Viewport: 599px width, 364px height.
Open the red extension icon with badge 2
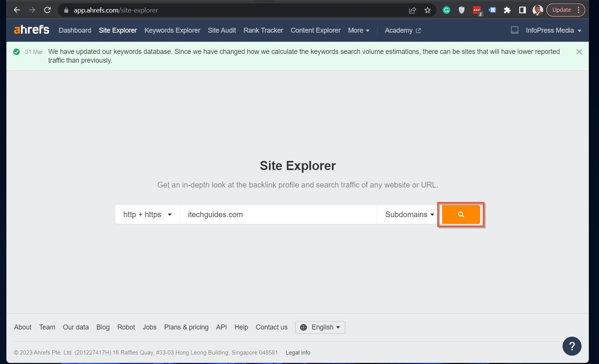(x=477, y=11)
